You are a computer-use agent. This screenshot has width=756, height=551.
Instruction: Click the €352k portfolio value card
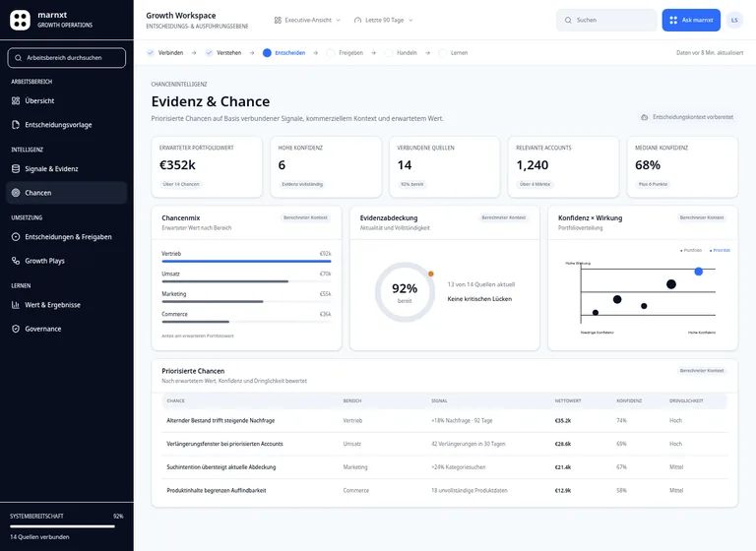click(207, 167)
